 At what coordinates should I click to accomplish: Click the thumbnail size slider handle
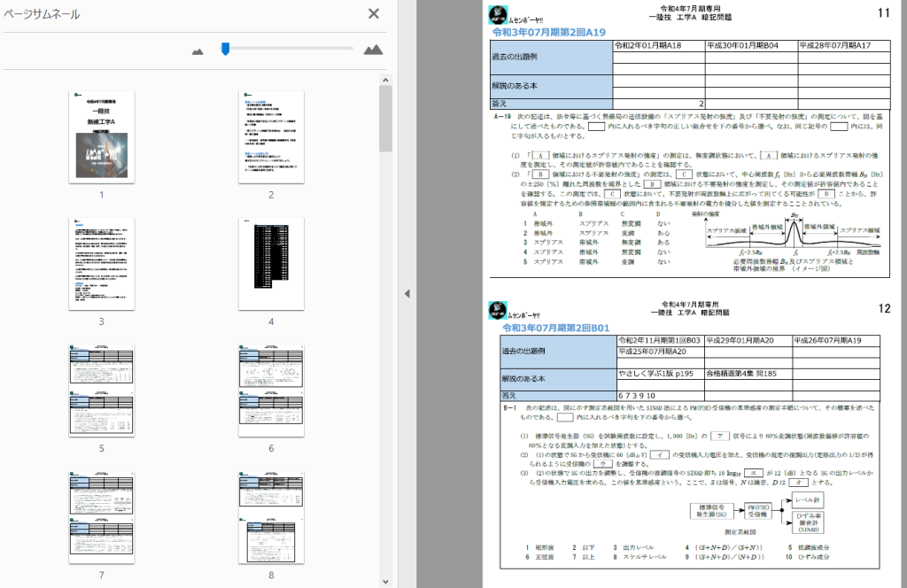[x=226, y=49]
